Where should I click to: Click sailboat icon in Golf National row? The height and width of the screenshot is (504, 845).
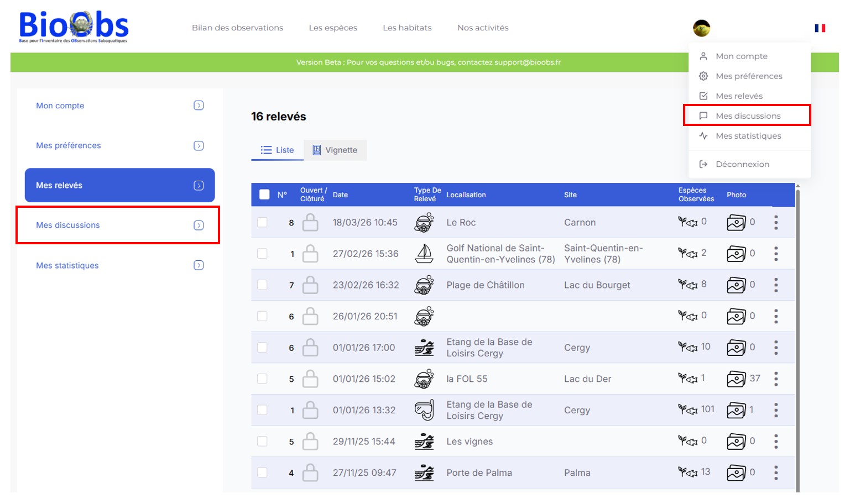tap(424, 254)
